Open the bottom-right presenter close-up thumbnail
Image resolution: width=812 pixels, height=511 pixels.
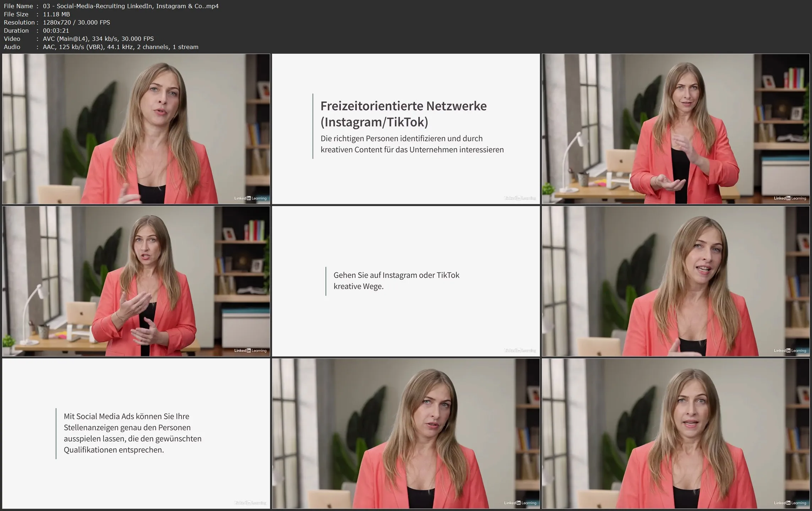(676, 434)
